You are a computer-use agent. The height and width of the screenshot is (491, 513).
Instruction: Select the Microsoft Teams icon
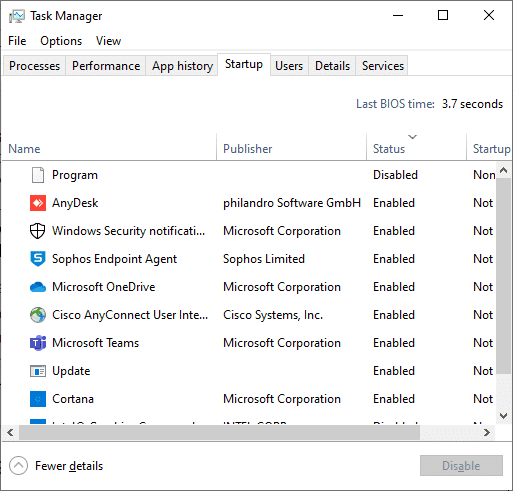click(38, 343)
